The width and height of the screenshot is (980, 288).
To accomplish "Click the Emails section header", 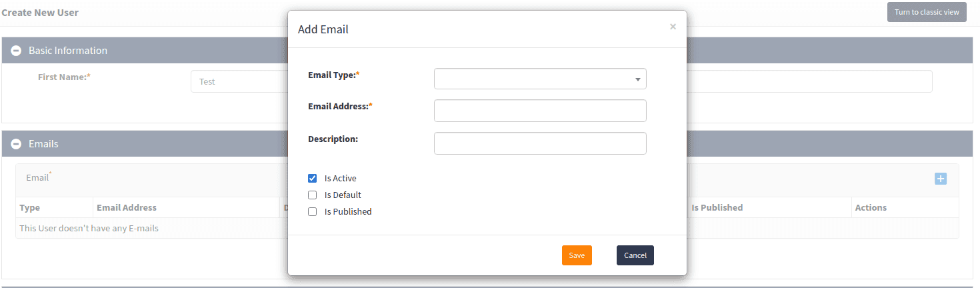I will tap(44, 144).
